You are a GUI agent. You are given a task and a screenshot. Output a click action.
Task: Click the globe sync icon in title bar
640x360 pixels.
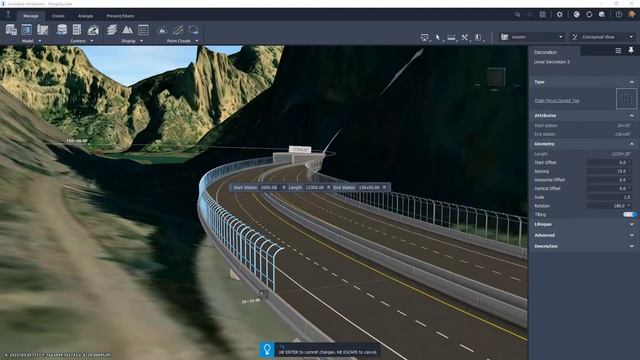576,14
